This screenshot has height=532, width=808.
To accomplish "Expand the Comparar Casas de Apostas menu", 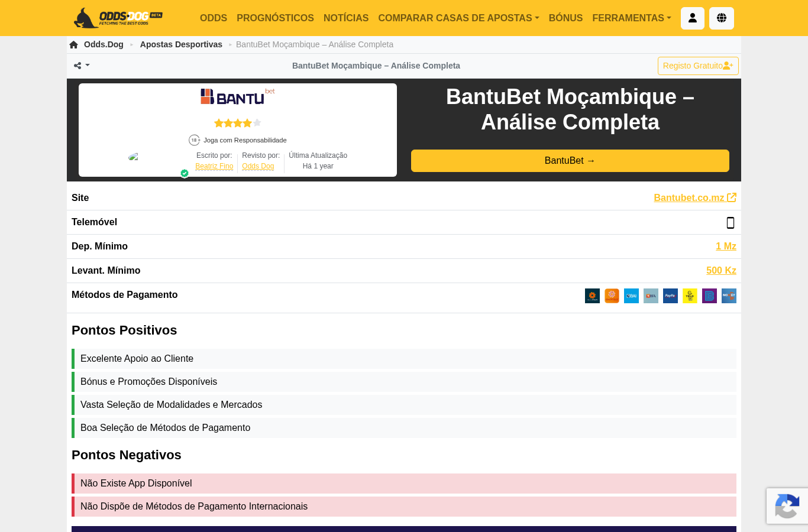I will tap(458, 18).
